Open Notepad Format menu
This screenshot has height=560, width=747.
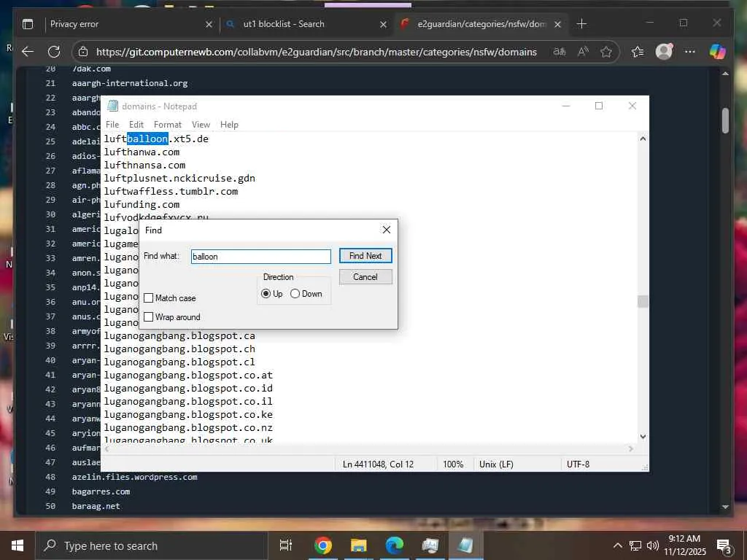click(168, 125)
